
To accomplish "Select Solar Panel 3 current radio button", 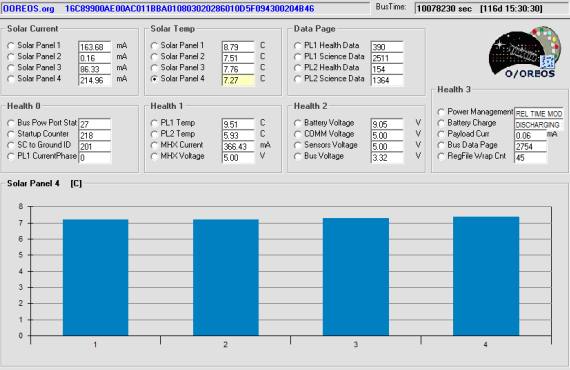I will tap(11, 68).
